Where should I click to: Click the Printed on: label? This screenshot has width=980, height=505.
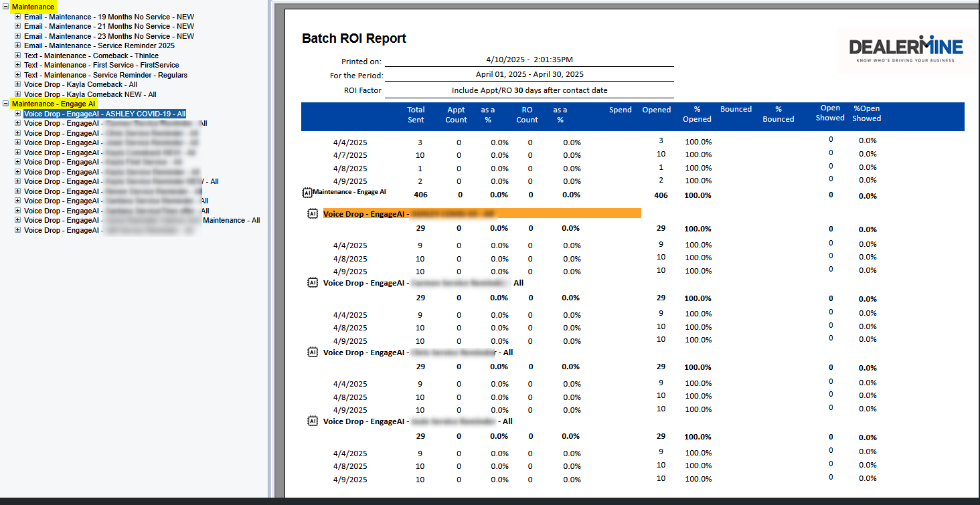click(x=361, y=62)
